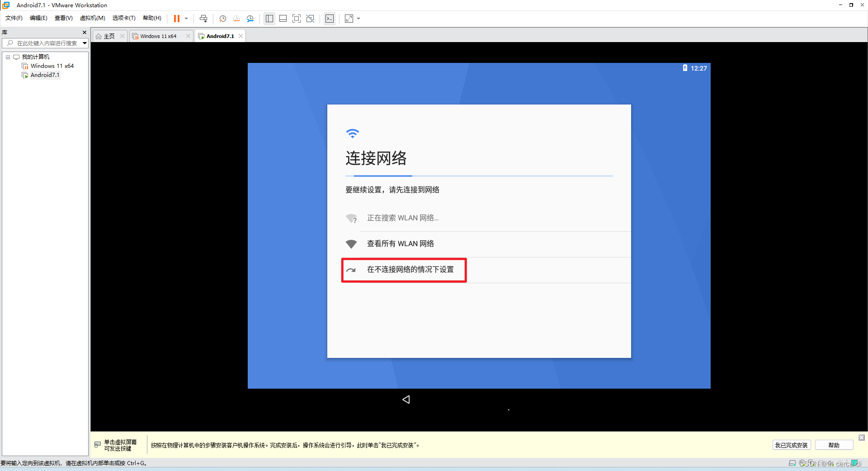Expand the stretch guest display dropdown
The width and height of the screenshot is (868, 471).
click(359, 19)
